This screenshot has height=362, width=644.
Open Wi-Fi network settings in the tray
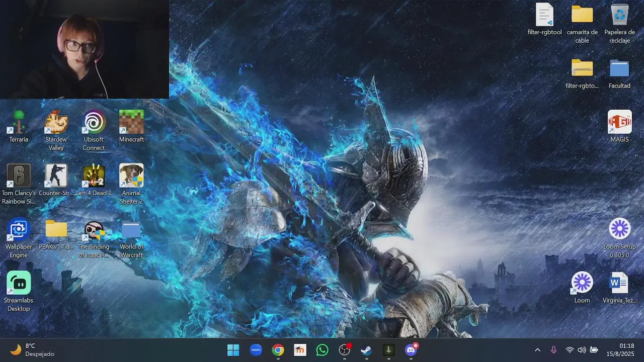[x=570, y=350]
